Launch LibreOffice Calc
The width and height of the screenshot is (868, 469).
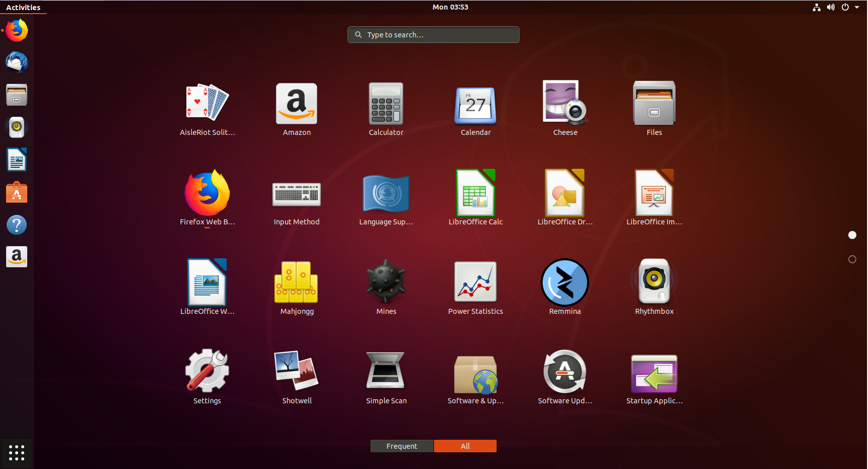475,193
